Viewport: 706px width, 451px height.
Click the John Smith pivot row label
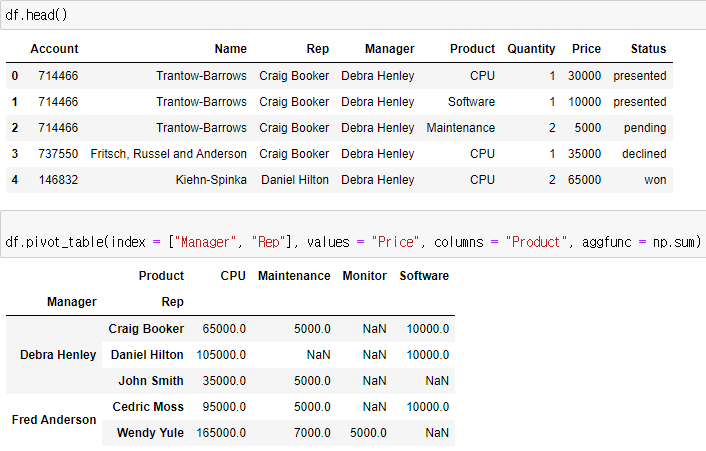(x=151, y=381)
